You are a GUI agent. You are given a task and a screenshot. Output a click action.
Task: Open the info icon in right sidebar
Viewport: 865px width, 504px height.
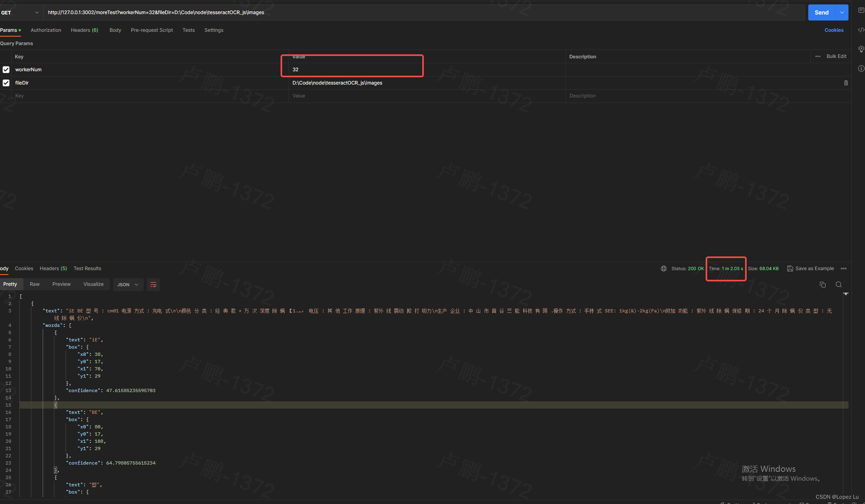point(861,68)
